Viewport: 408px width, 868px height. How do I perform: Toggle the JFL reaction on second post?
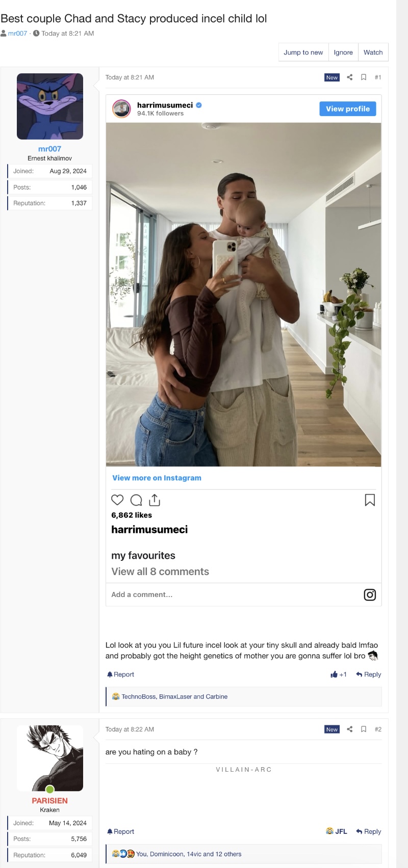pos(337,831)
